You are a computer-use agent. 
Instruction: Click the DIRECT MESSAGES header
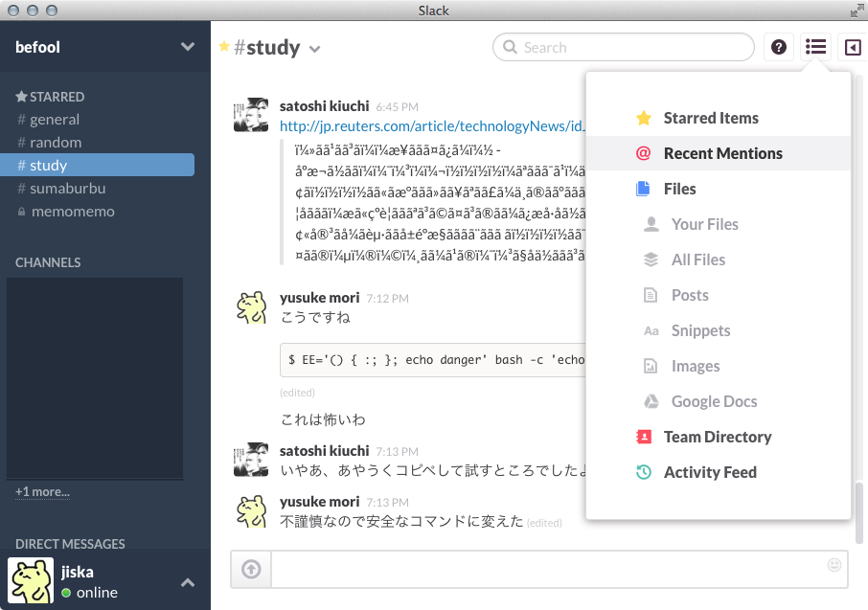[70, 544]
